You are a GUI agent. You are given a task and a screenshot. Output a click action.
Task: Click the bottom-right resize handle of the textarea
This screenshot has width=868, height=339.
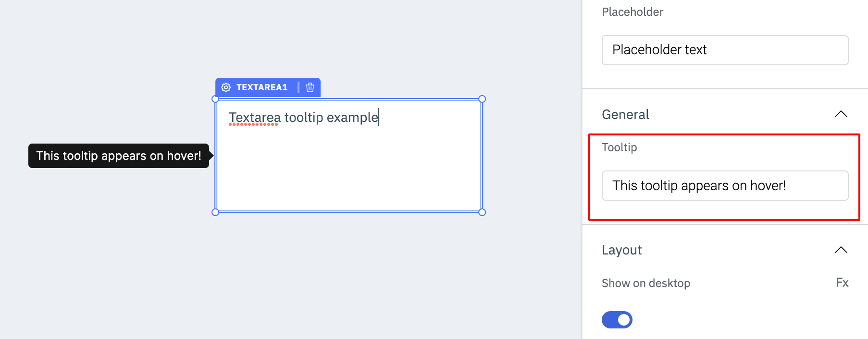pyautogui.click(x=482, y=212)
